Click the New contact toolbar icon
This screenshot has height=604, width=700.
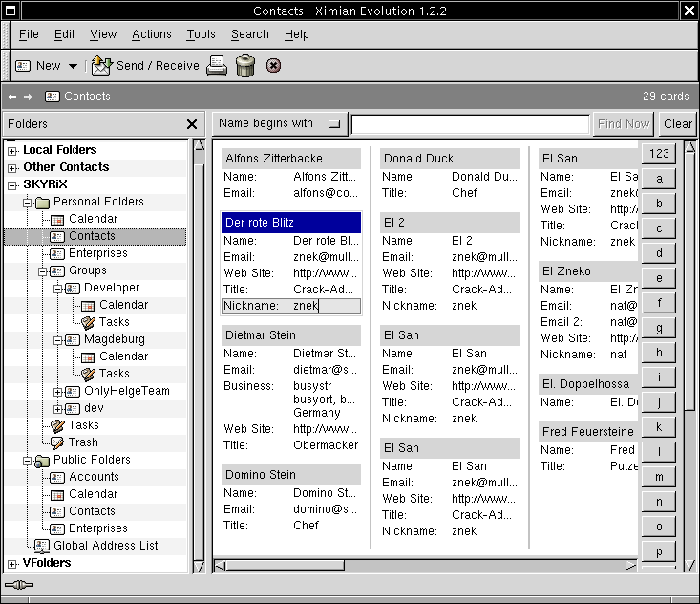[23, 66]
